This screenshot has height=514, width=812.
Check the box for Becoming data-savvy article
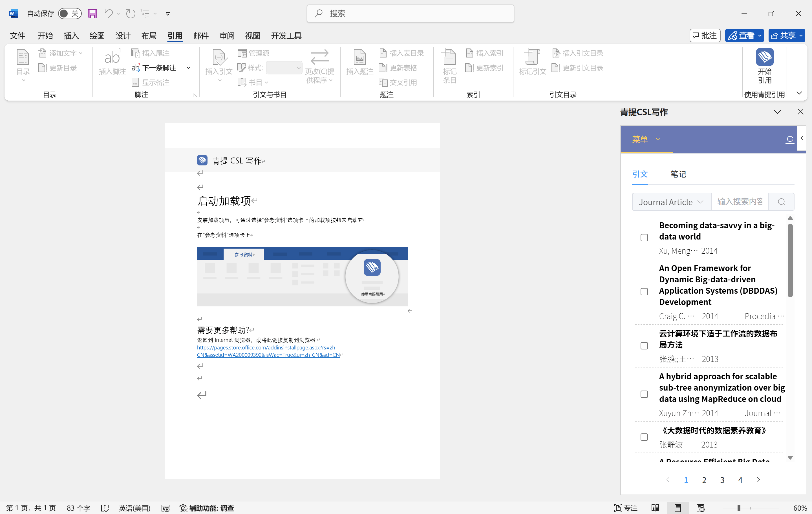644,238
